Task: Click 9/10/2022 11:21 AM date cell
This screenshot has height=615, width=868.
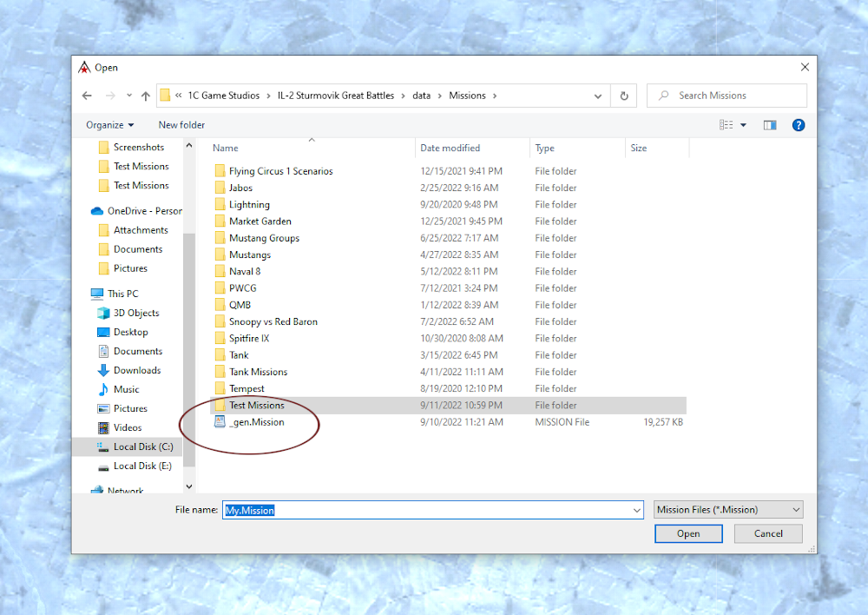Action: point(461,422)
